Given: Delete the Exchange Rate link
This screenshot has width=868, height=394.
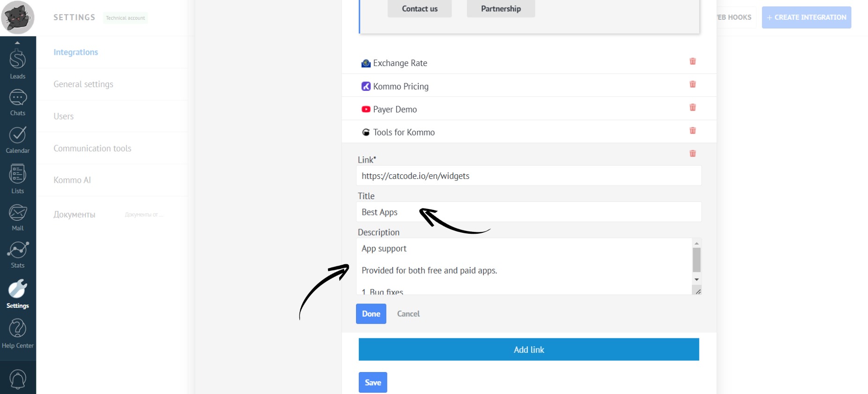Looking at the screenshot, I should (x=693, y=61).
